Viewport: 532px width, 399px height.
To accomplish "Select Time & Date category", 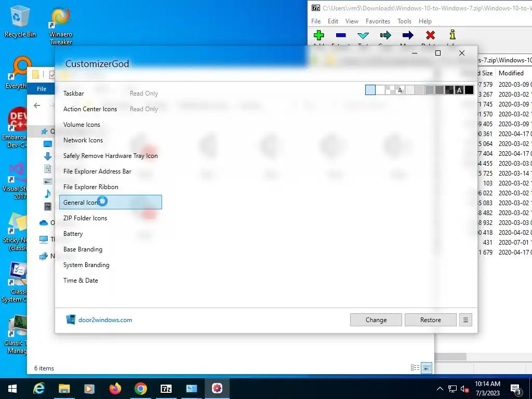I will pyautogui.click(x=111, y=281).
